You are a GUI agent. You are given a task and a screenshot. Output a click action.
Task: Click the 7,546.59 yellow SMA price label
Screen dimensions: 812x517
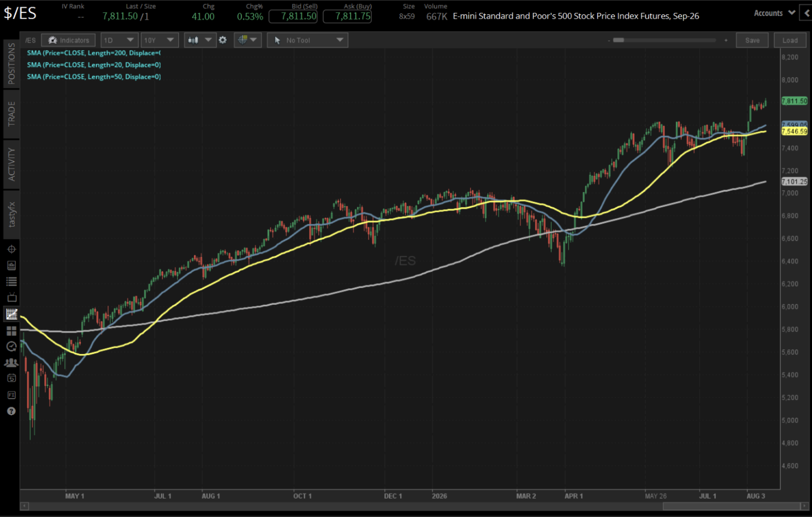pyautogui.click(x=795, y=131)
